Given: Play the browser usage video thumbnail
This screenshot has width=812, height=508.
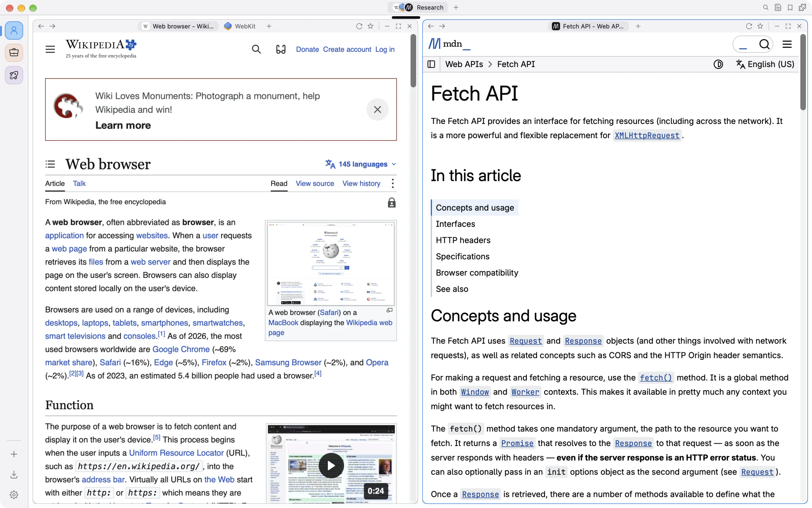Looking at the screenshot, I should [331, 465].
